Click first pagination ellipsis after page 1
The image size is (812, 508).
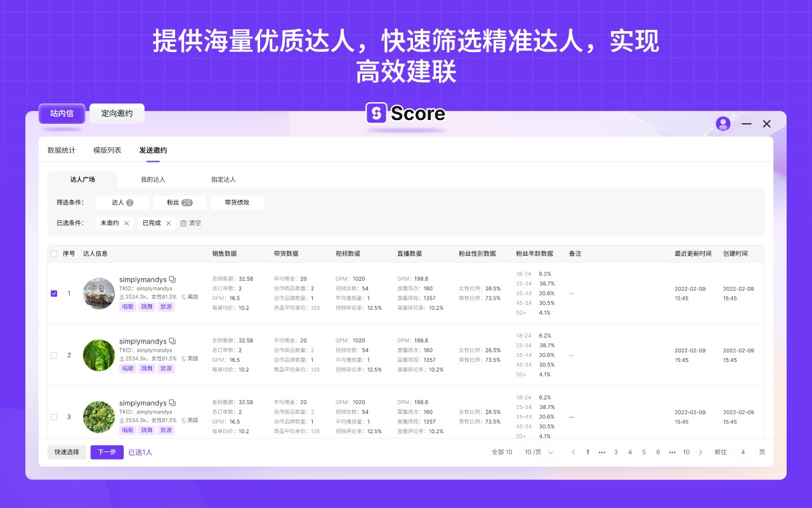(x=601, y=452)
